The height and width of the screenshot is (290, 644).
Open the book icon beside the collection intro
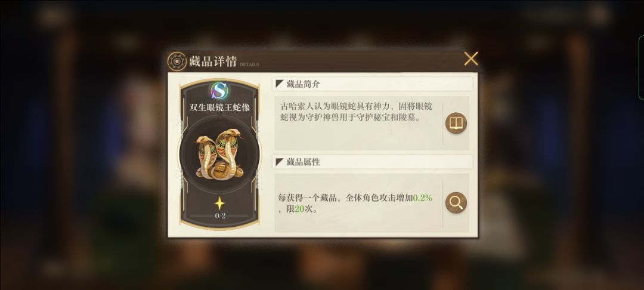456,124
